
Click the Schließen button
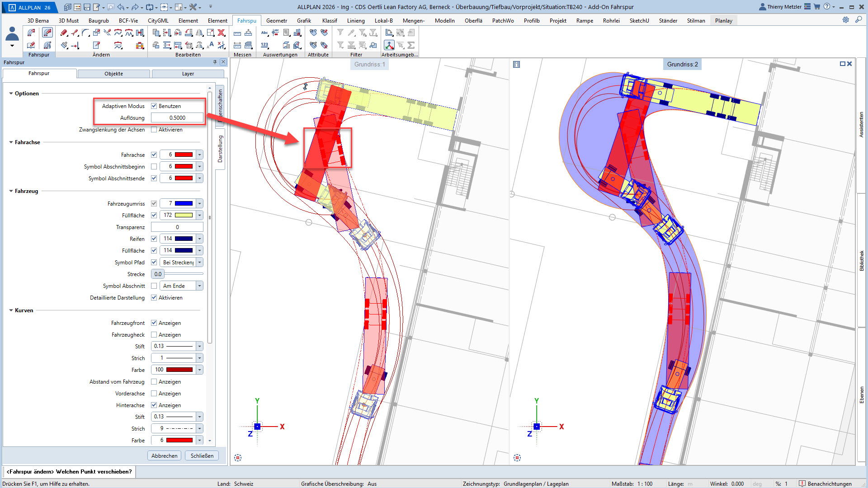[x=202, y=455]
